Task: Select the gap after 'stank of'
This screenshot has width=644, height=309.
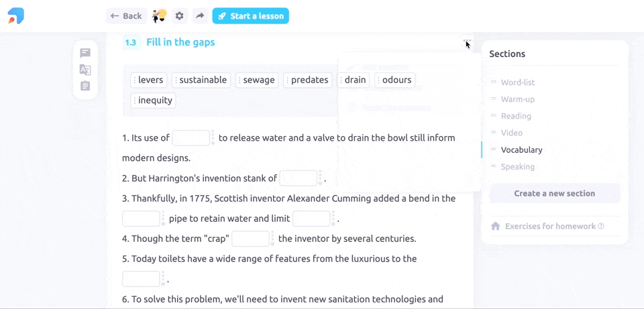Action: point(298,178)
